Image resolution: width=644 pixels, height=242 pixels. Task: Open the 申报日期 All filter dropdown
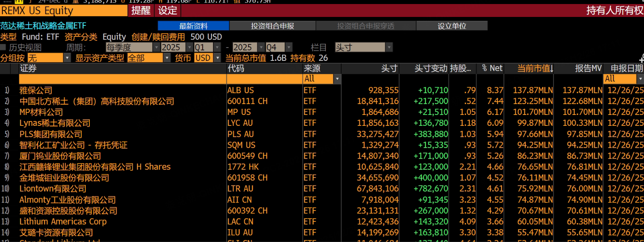(623, 79)
